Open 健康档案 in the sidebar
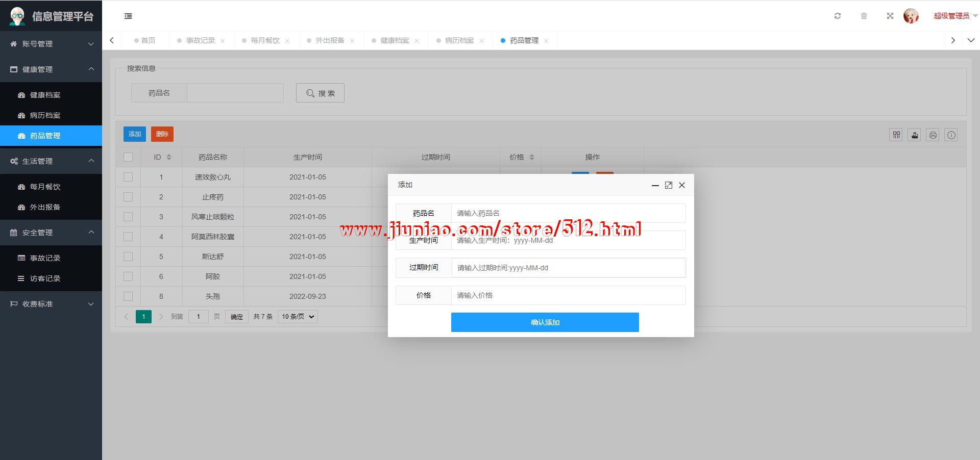980x460 pixels. coord(51,95)
